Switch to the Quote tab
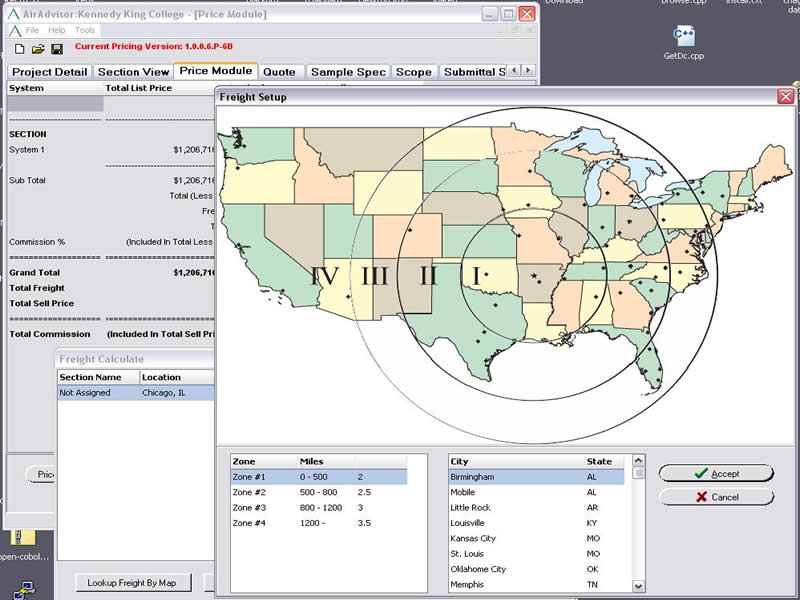800x600 pixels. (x=279, y=72)
